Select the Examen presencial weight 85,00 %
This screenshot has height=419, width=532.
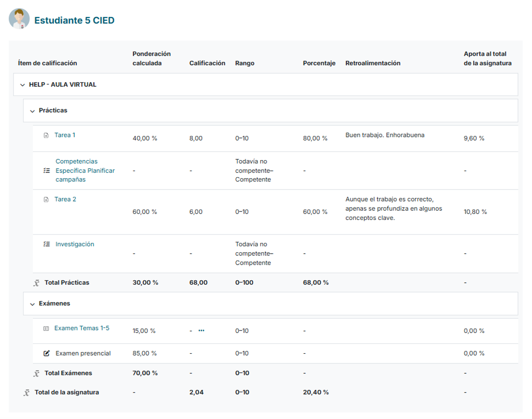pos(144,353)
